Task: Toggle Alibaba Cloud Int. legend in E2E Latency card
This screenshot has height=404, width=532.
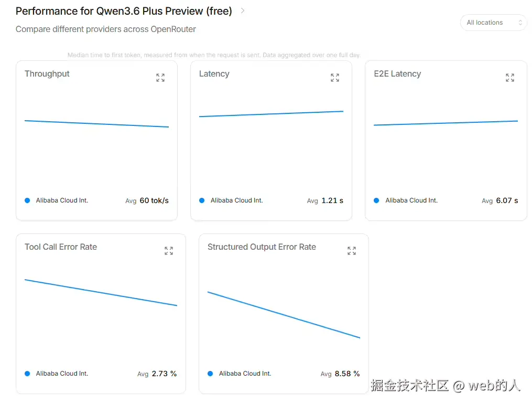Action: (406, 200)
